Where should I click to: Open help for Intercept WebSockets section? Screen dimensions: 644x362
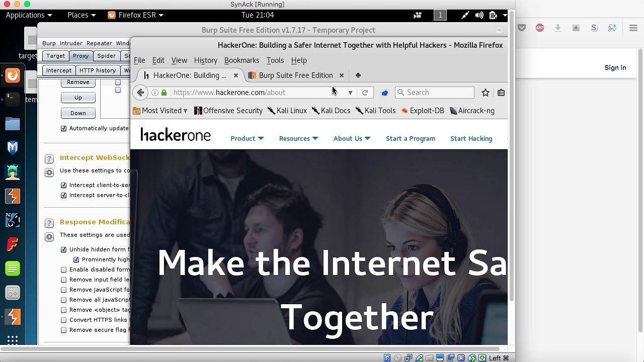pos(49,159)
